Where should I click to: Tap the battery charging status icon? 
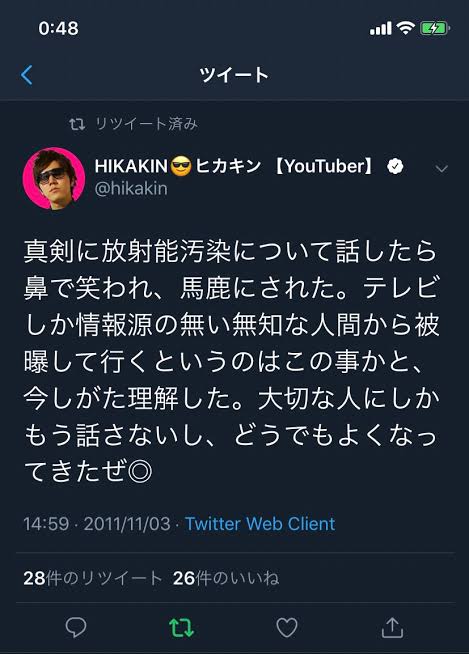pyautogui.click(x=435, y=28)
